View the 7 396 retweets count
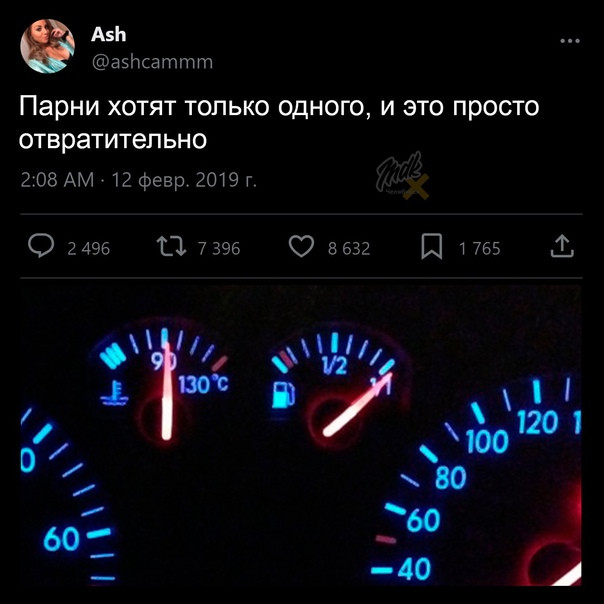 (219, 249)
